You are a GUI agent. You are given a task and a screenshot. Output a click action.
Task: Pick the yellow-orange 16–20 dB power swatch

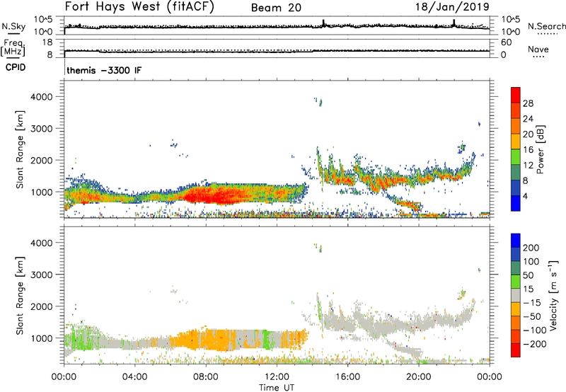pyautogui.click(x=516, y=142)
